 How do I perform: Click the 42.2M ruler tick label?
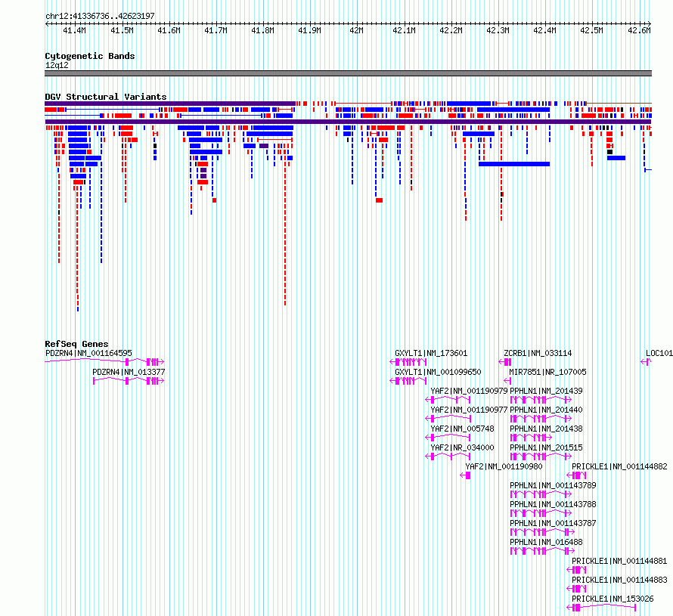(x=451, y=30)
